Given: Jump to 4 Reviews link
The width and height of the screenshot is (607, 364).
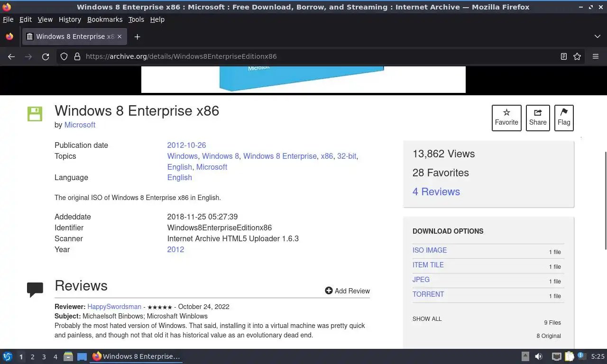Looking at the screenshot, I should click(436, 191).
